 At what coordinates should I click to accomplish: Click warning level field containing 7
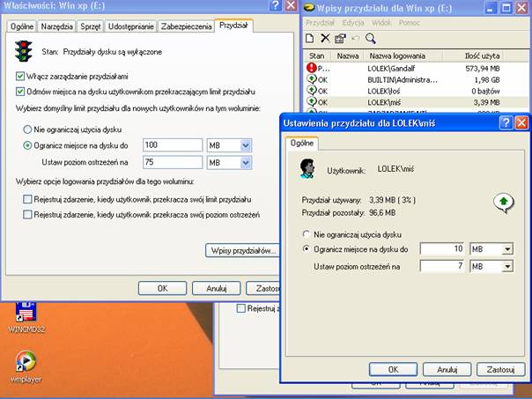(x=442, y=266)
